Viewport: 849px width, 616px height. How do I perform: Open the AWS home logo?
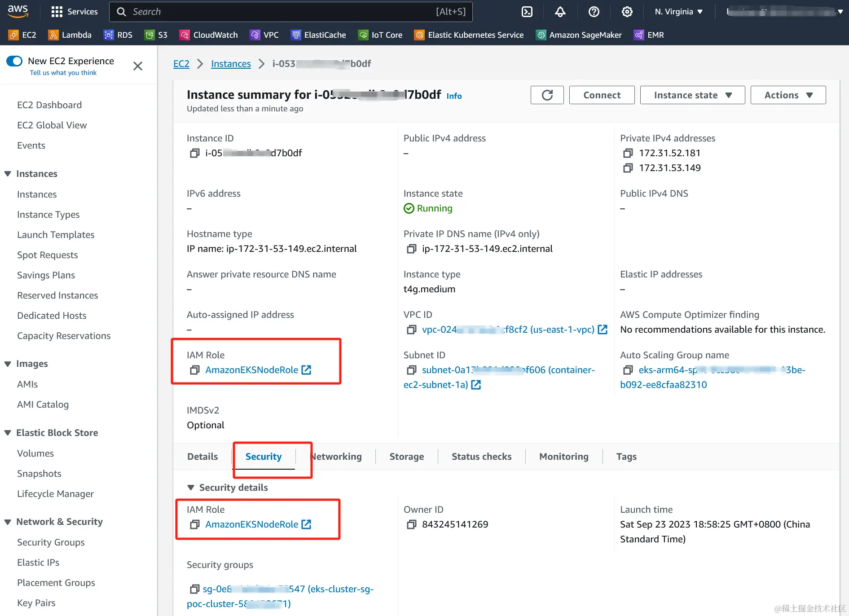point(18,11)
